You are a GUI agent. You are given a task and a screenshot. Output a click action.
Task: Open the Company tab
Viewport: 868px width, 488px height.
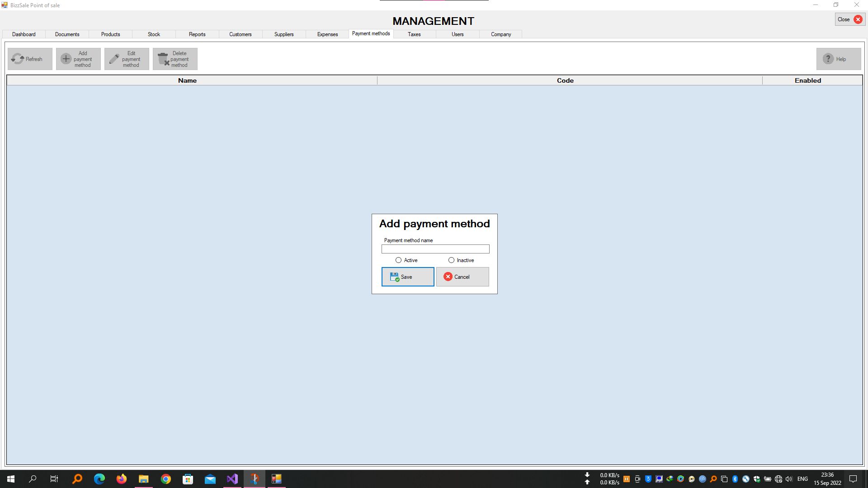501,34
